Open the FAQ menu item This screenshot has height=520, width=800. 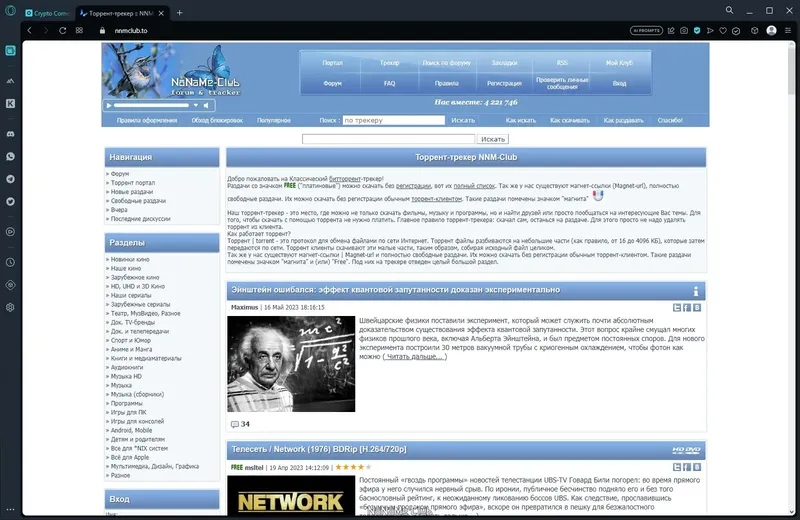click(x=389, y=83)
